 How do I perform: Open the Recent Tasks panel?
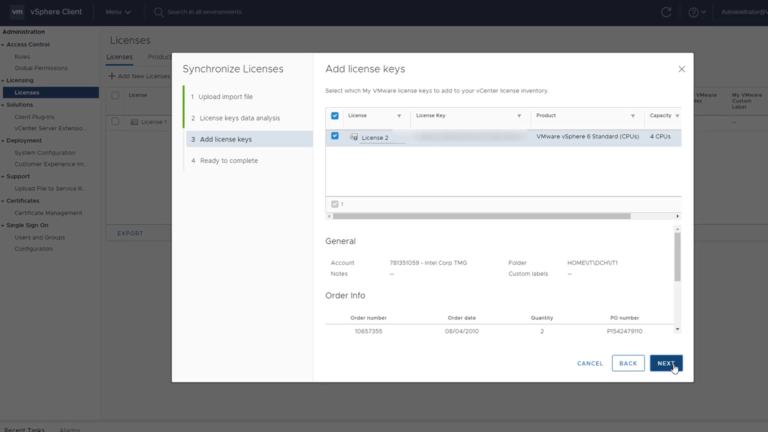24,430
